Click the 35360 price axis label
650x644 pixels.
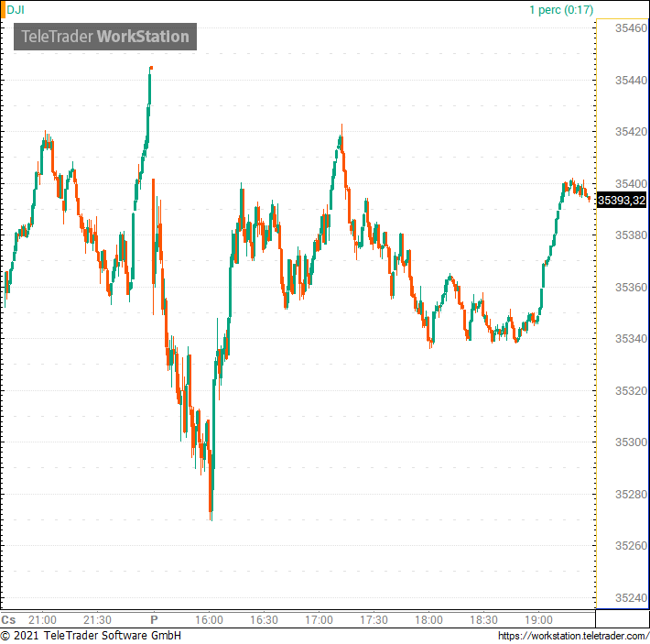[631, 287]
